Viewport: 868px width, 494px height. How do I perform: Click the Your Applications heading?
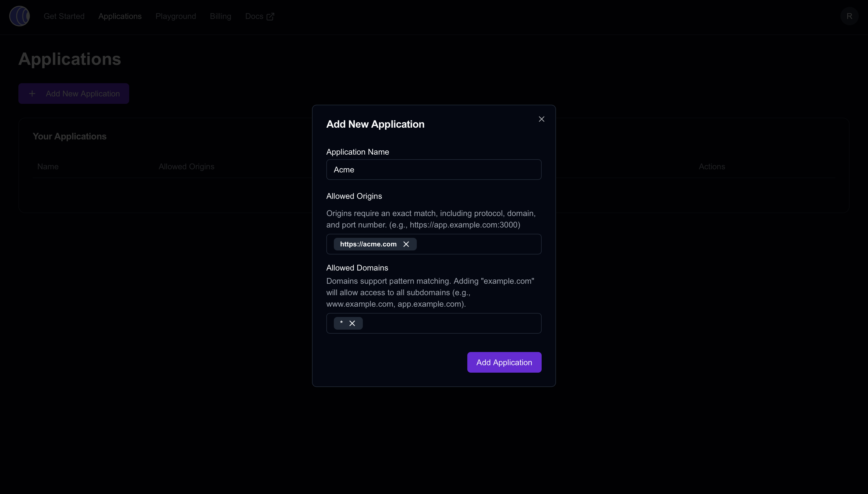[x=69, y=136]
